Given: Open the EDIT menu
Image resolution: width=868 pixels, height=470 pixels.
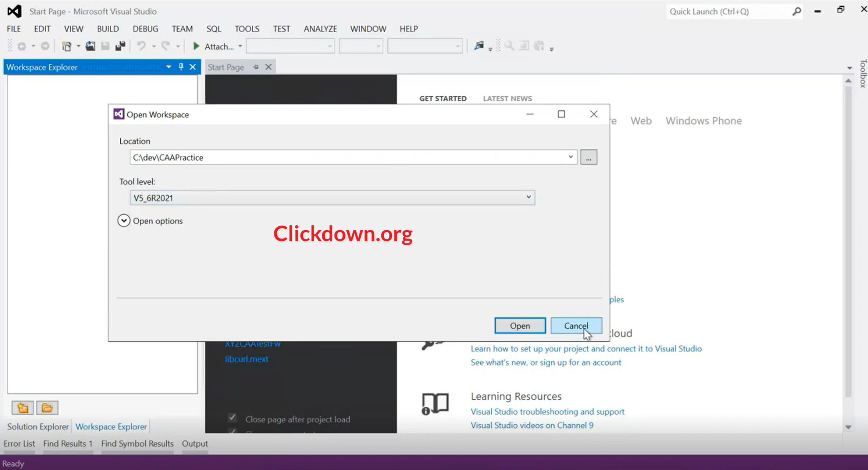Looking at the screenshot, I should (42, 28).
